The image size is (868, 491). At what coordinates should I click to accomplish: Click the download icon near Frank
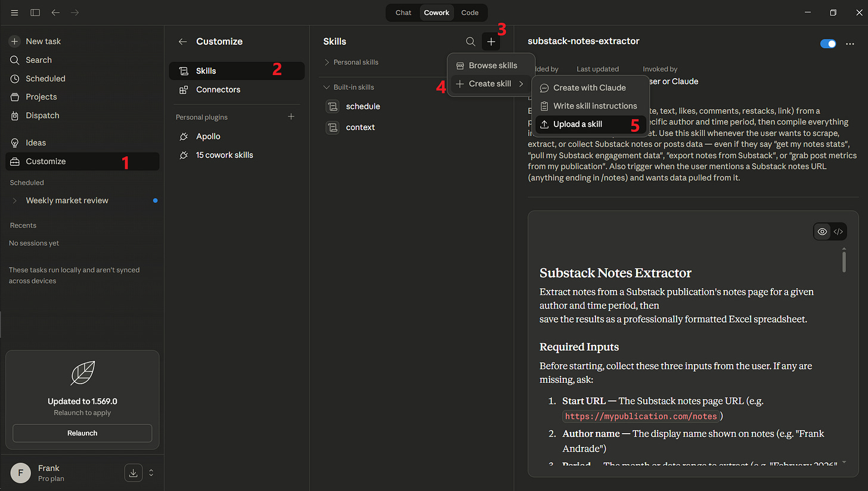click(133, 473)
